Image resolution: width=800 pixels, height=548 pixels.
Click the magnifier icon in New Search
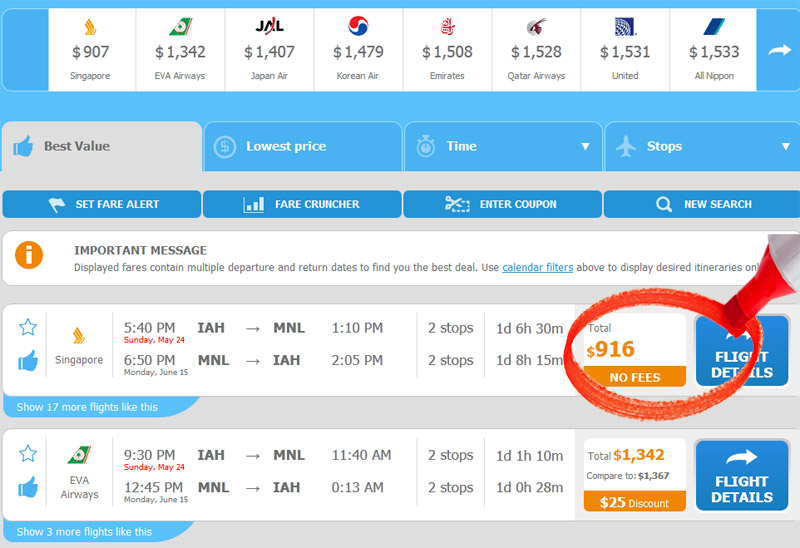(664, 205)
